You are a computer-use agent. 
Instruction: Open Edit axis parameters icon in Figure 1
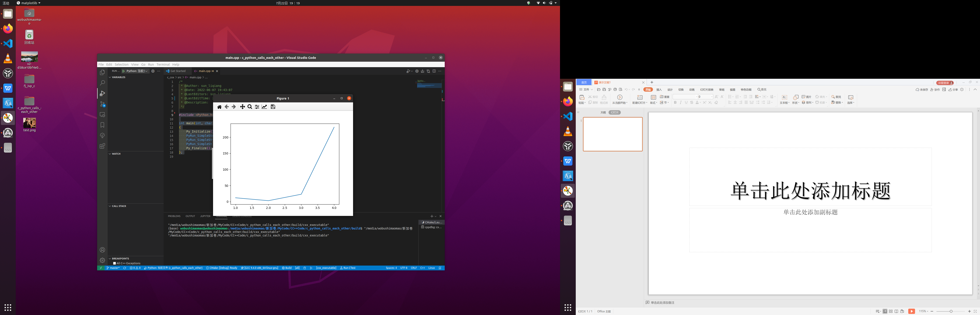[264, 107]
